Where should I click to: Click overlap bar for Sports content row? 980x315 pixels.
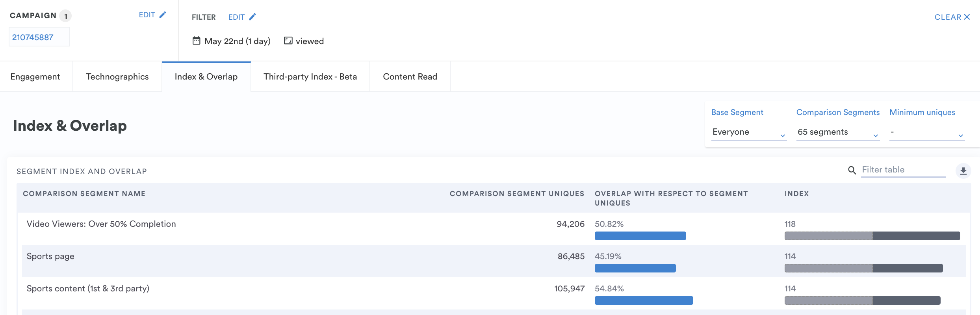coord(644,300)
